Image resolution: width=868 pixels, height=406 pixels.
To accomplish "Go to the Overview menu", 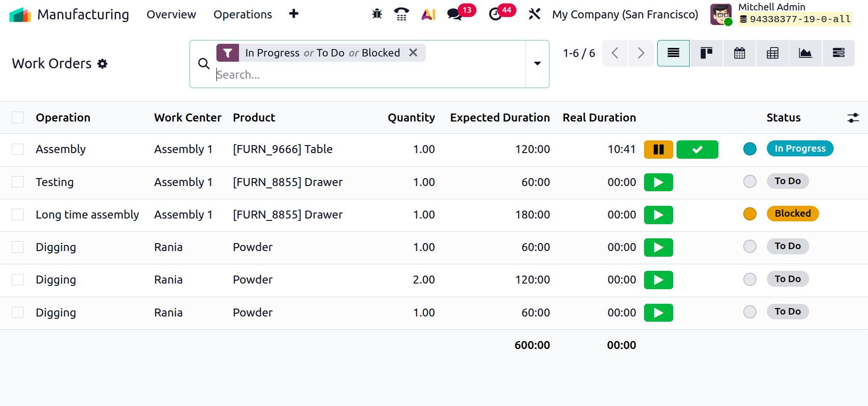I will coord(171,15).
